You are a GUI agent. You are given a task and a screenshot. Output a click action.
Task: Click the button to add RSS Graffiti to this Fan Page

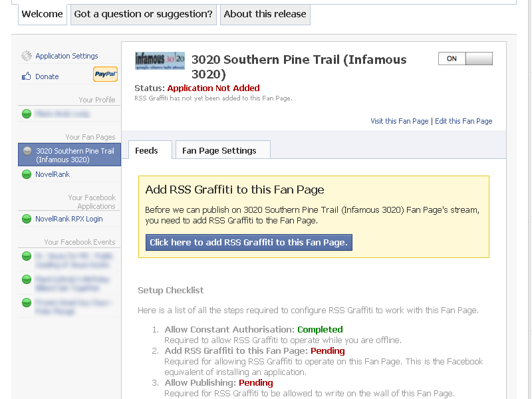click(x=249, y=242)
